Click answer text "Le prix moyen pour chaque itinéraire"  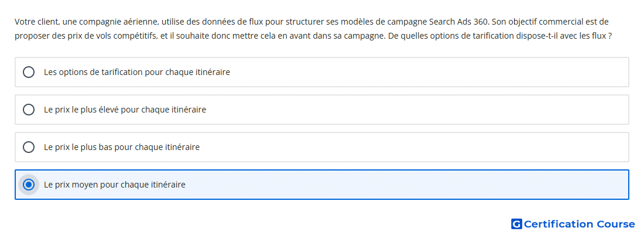[x=115, y=185]
